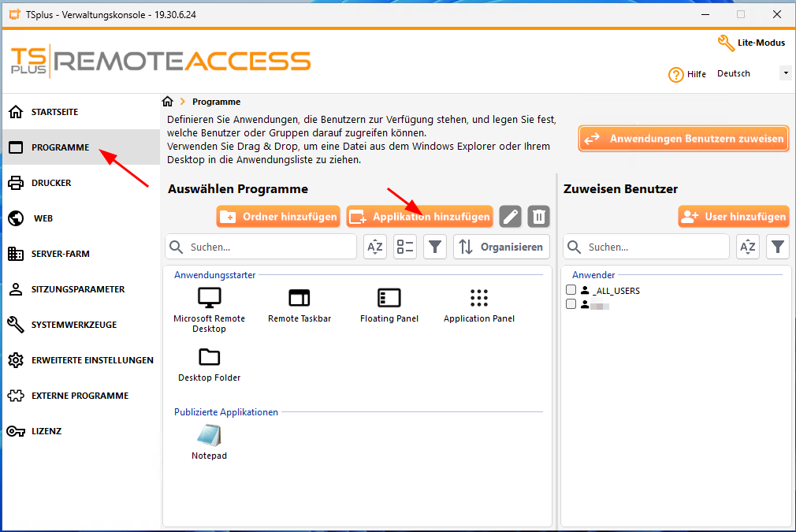Image resolution: width=796 pixels, height=532 pixels.
Task: Select the Application Panel icon
Action: click(x=478, y=304)
